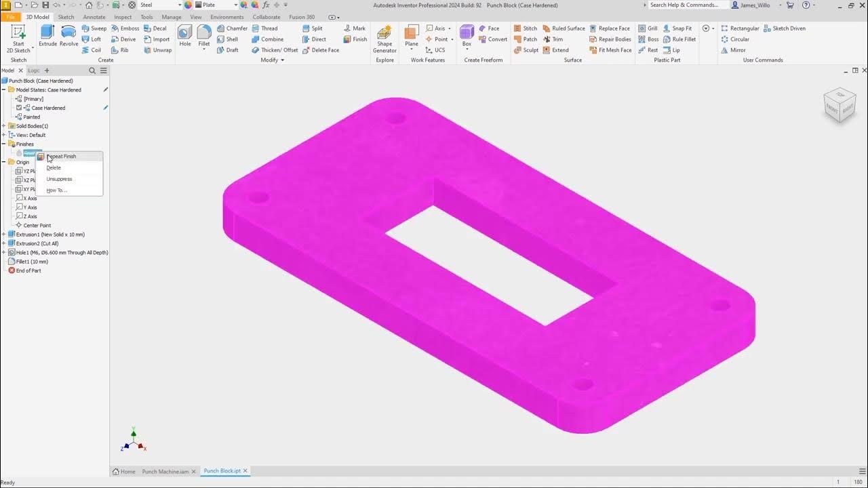This screenshot has height=488, width=868.
Task: Apply the Chamfer tool
Action: [x=232, y=28]
